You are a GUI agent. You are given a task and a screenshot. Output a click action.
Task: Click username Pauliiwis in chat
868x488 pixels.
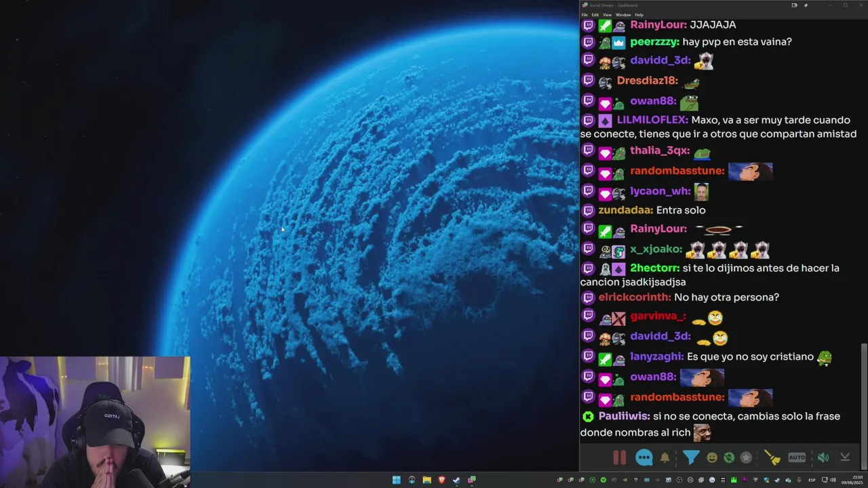point(624,416)
